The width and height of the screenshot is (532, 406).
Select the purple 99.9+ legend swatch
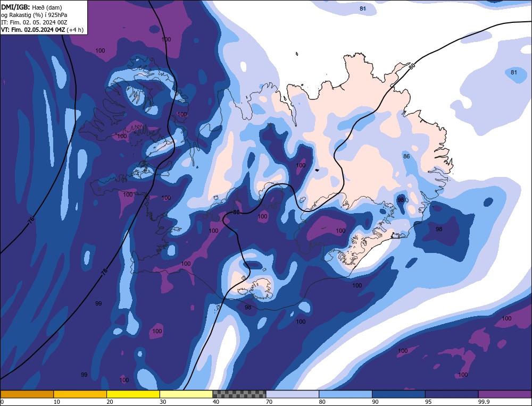(505, 394)
